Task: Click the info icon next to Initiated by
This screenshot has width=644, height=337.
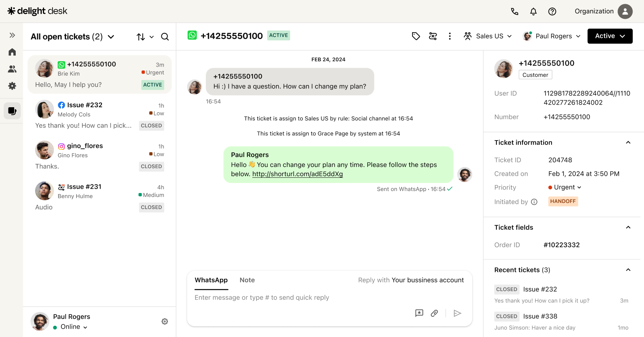Action: coord(534,202)
